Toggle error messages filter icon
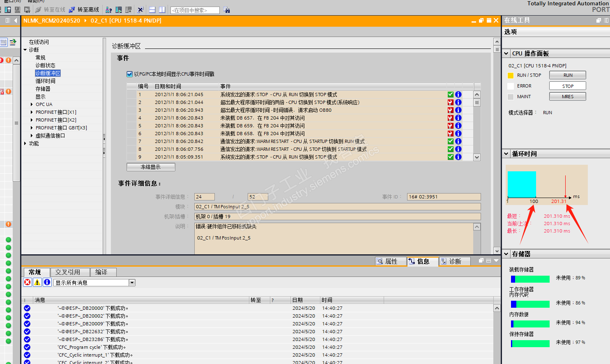 pyautogui.click(x=28, y=282)
